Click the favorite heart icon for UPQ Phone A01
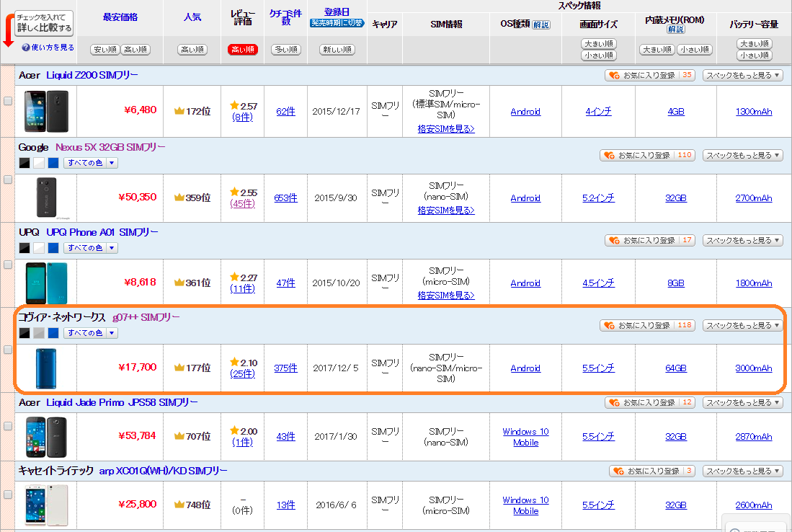The height and width of the screenshot is (532, 792). [x=614, y=240]
